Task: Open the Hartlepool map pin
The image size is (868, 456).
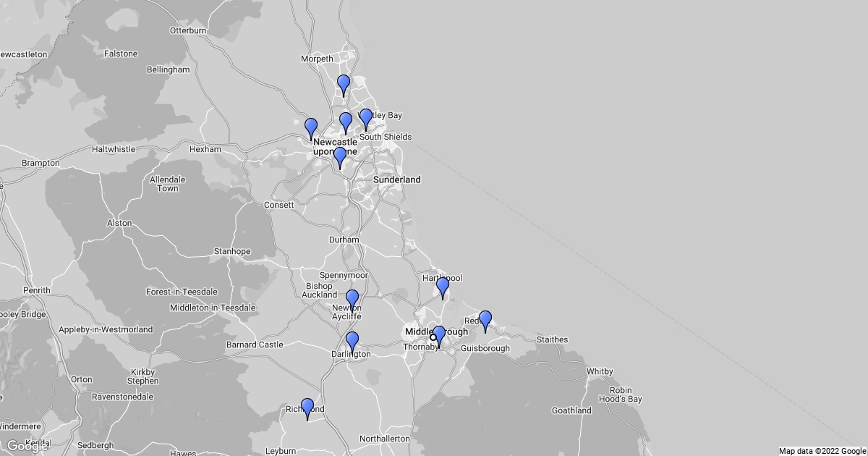Action: [x=443, y=287]
